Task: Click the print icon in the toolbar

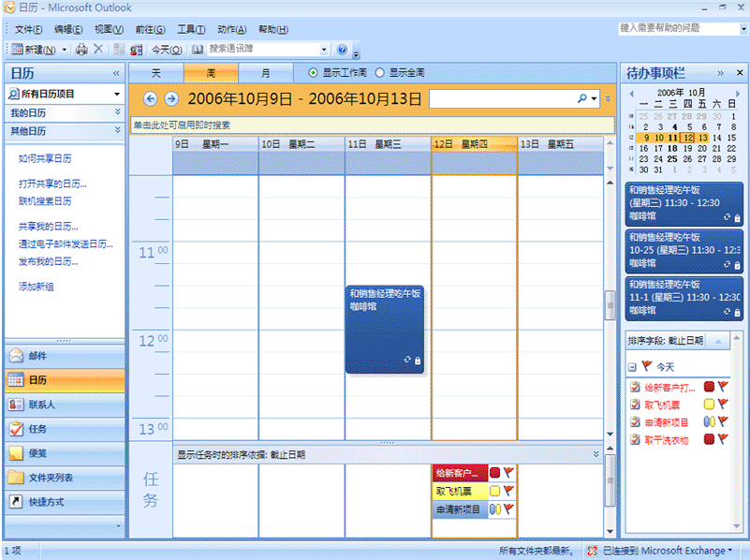Action: click(81, 50)
